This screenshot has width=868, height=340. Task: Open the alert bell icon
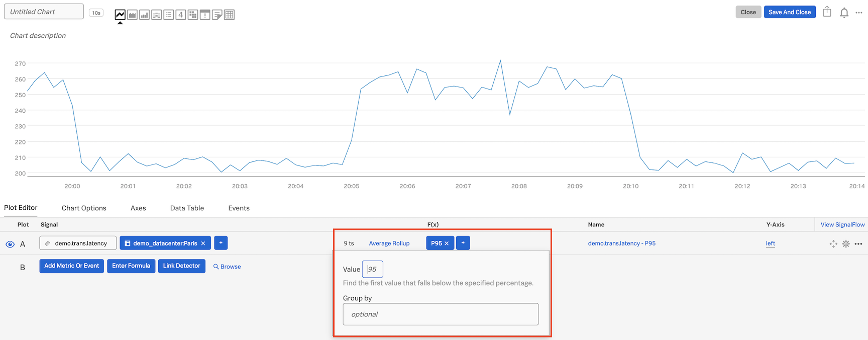click(x=844, y=13)
